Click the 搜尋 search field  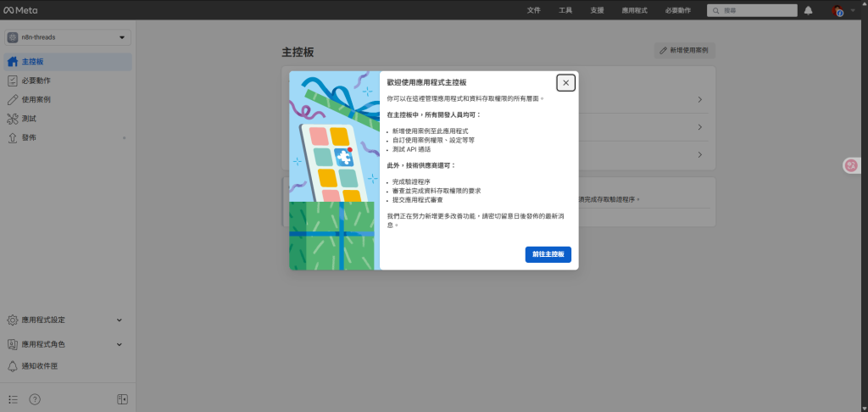tap(751, 10)
